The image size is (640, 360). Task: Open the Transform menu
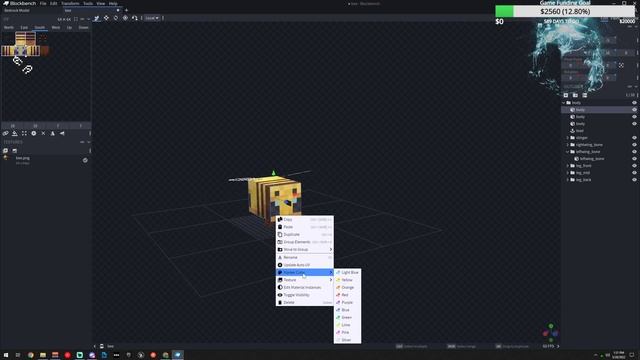[x=70, y=3]
